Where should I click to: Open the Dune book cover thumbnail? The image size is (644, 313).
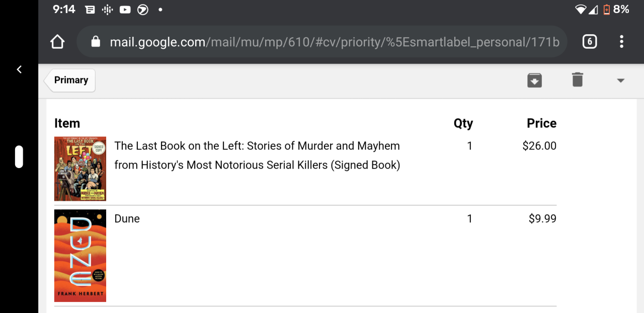click(x=80, y=255)
